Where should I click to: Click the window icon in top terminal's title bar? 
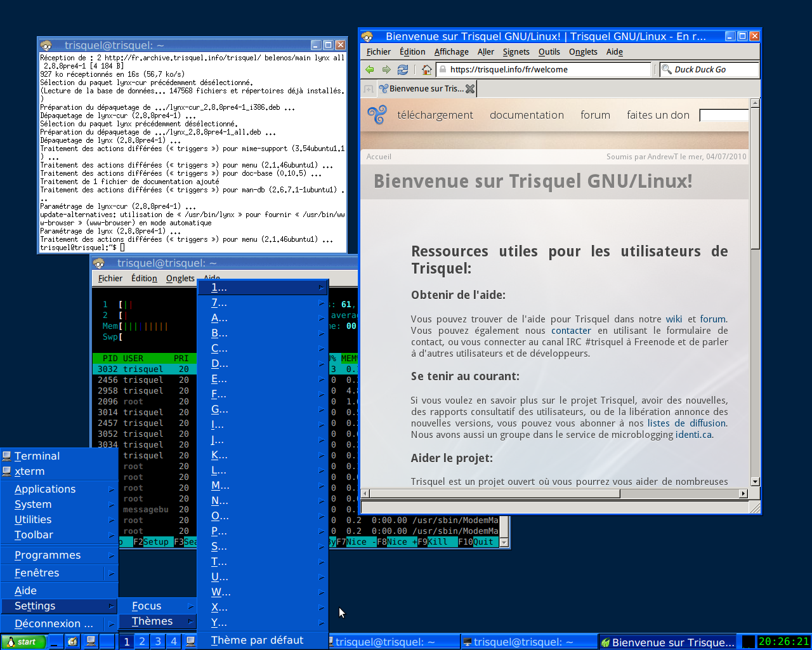tap(46, 45)
